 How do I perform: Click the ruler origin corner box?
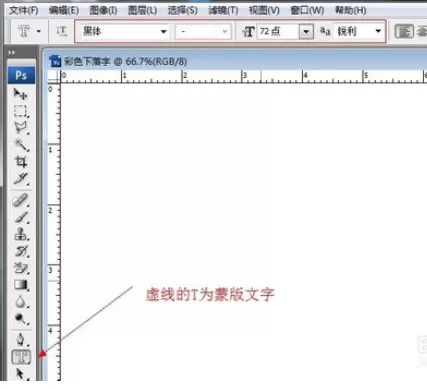point(54,77)
